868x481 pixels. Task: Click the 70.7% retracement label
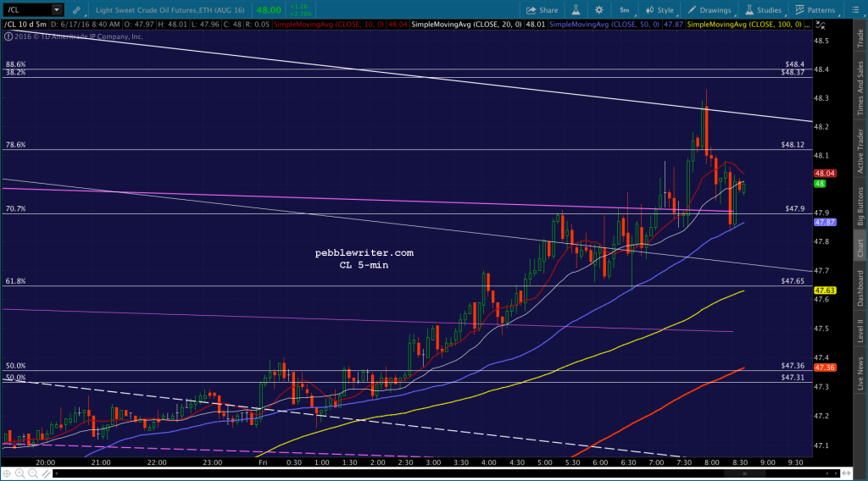coord(15,209)
